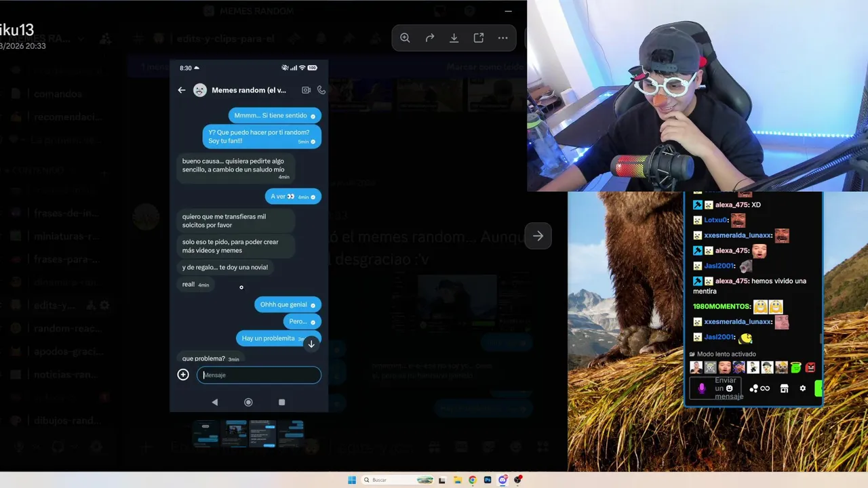Tap the back arrow in phone chat
868x488 pixels.
pos(181,90)
